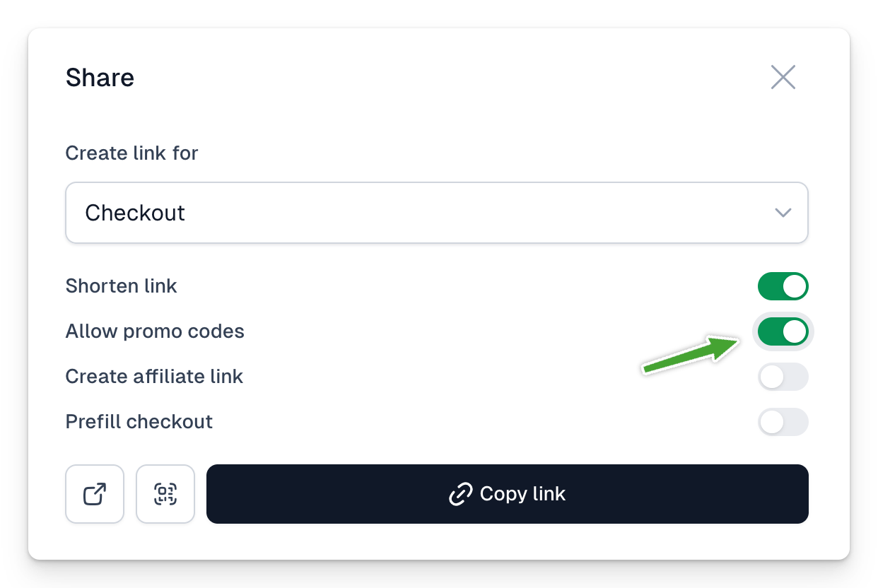Viewport: 878px width, 588px height.
Task: Select the Checkout value text in dropdown
Action: [x=135, y=213]
